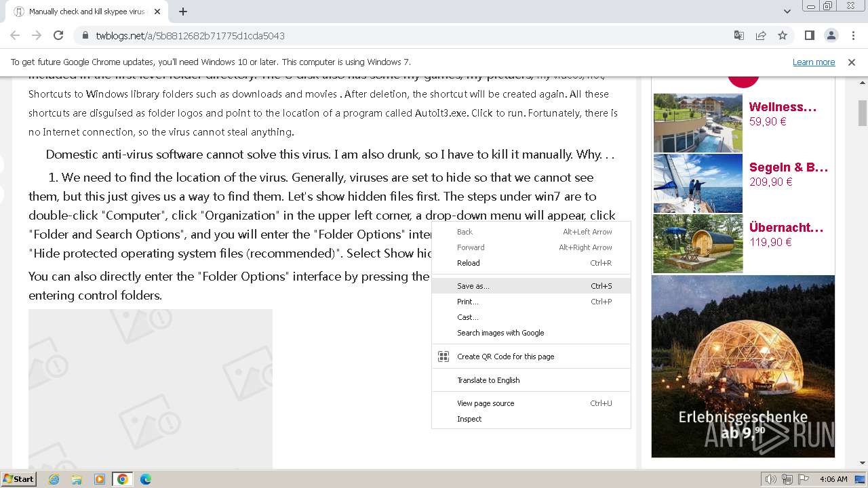Expand the tab search dropdown arrow
The image size is (868, 488).
[x=787, y=12]
